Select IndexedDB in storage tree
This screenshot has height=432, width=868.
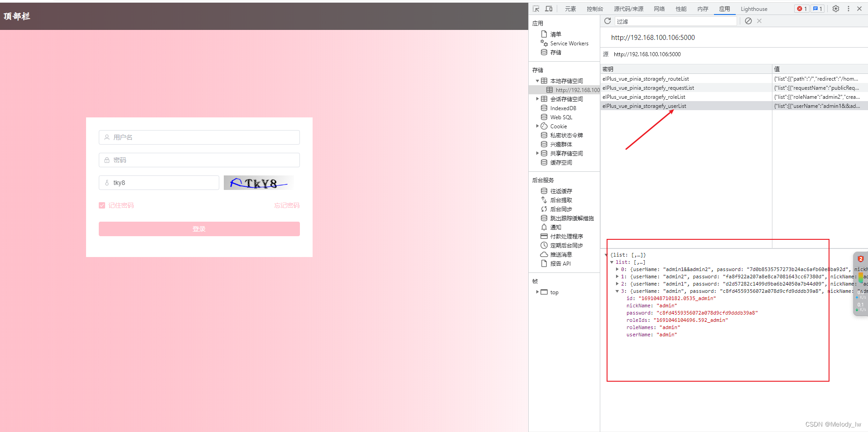point(563,108)
